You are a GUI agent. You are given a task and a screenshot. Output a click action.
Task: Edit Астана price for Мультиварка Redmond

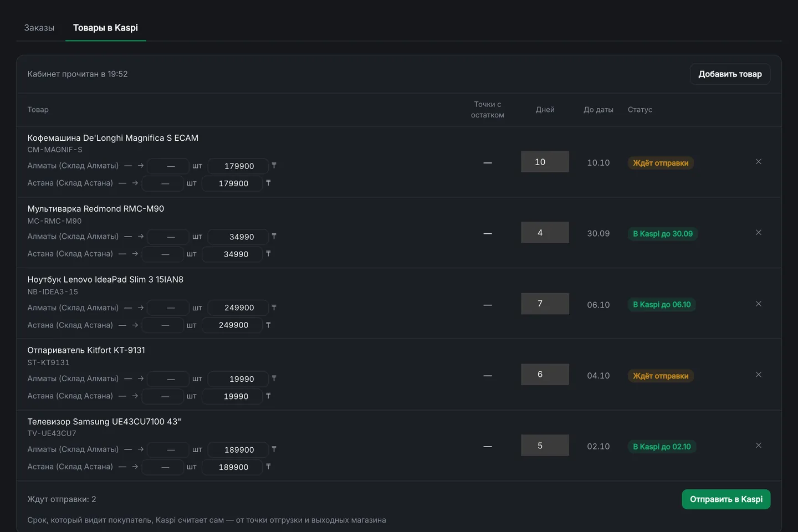pos(233,254)
